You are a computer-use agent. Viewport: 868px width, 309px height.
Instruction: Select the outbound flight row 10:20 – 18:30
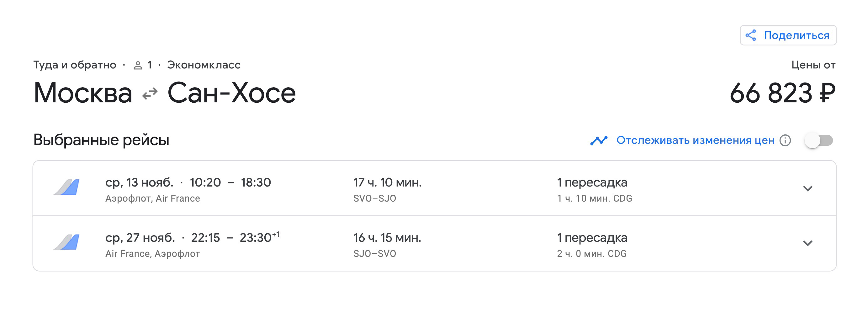[x=434, y=188]
